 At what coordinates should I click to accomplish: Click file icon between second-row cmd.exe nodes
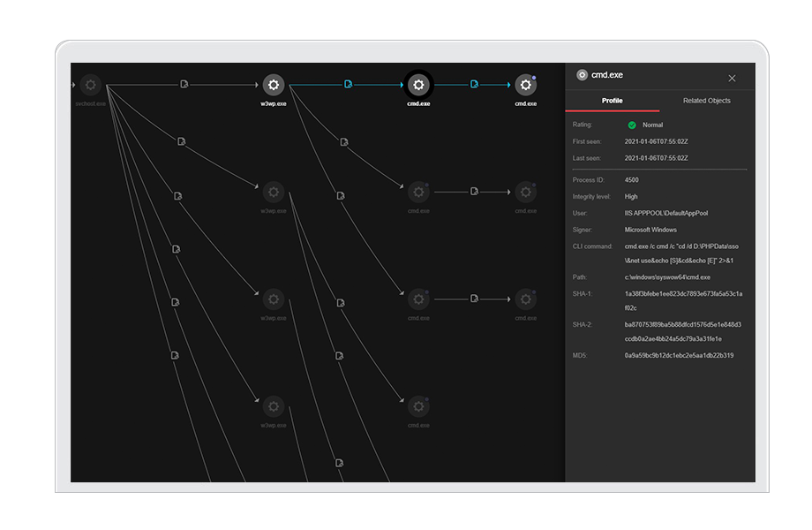474,192
